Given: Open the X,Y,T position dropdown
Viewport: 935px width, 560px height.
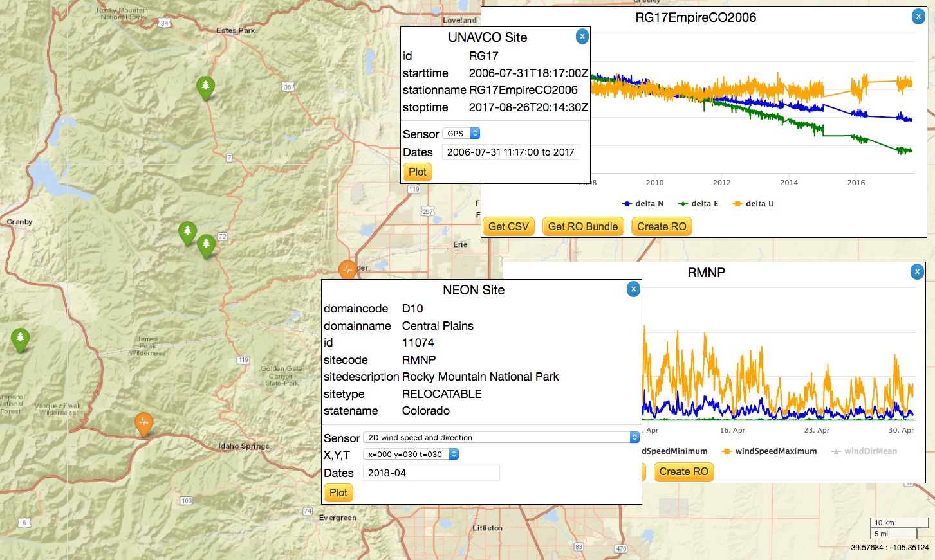Looking at the screenshot, I should point(411,455).
